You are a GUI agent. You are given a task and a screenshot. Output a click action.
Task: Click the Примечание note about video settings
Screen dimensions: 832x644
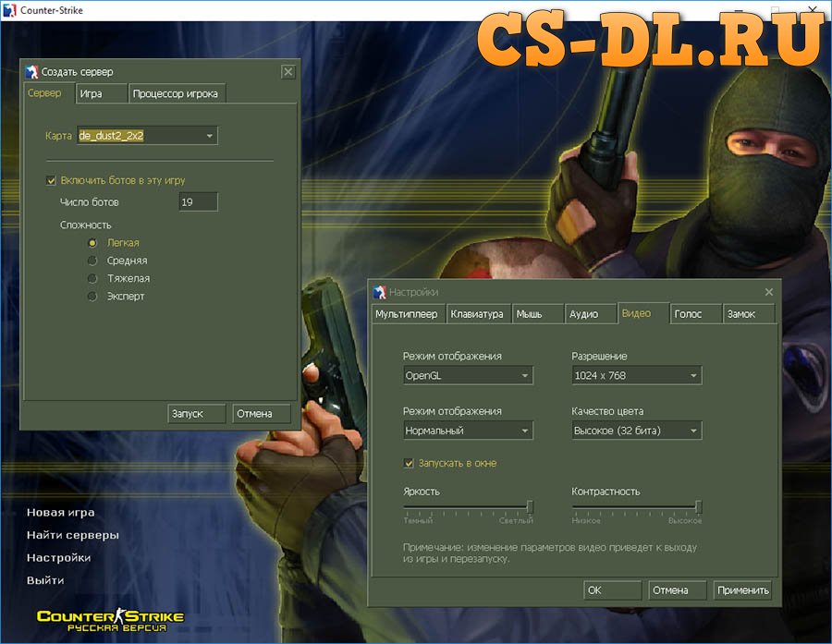pos(550,553)
